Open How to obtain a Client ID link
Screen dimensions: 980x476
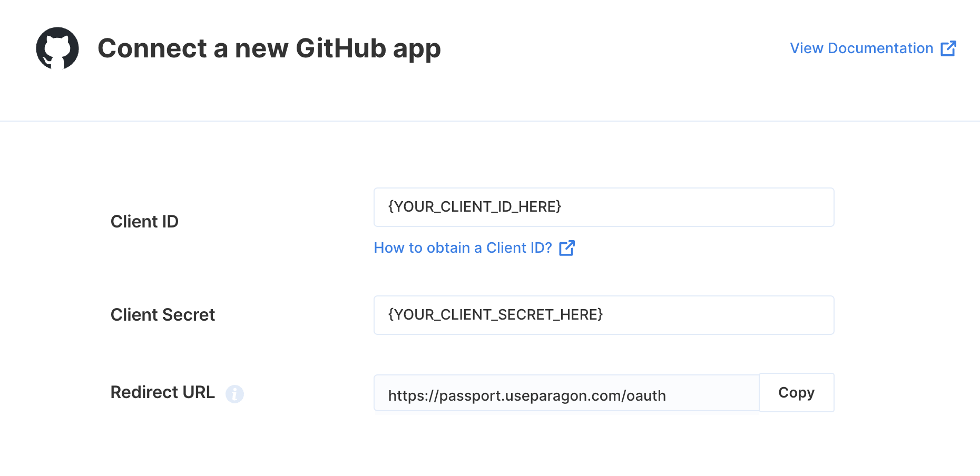point(474,248)
